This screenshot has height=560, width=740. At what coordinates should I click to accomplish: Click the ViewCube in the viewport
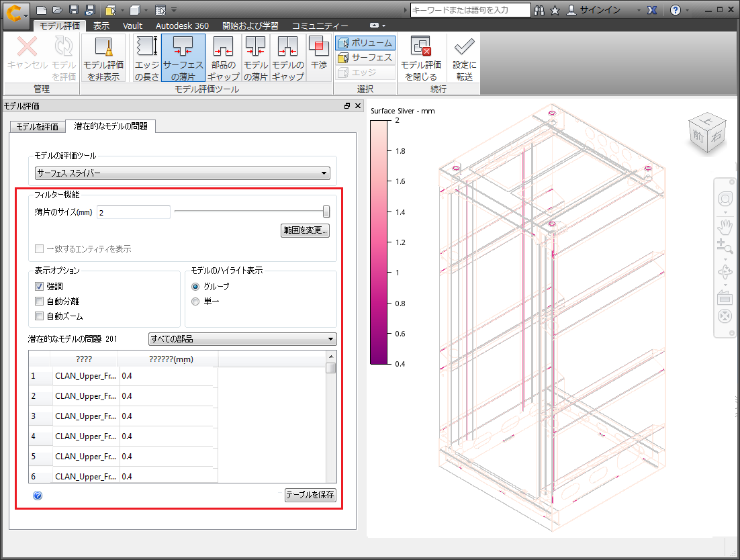pyautogui.click(x=707, y=132)
